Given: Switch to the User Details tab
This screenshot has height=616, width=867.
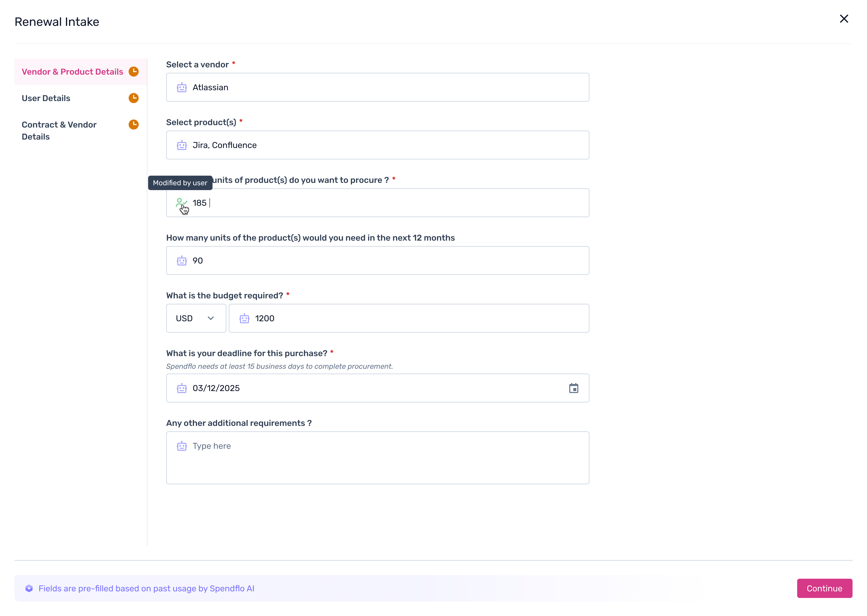Looking at the screenshot, I should click(x=46, y=98).
